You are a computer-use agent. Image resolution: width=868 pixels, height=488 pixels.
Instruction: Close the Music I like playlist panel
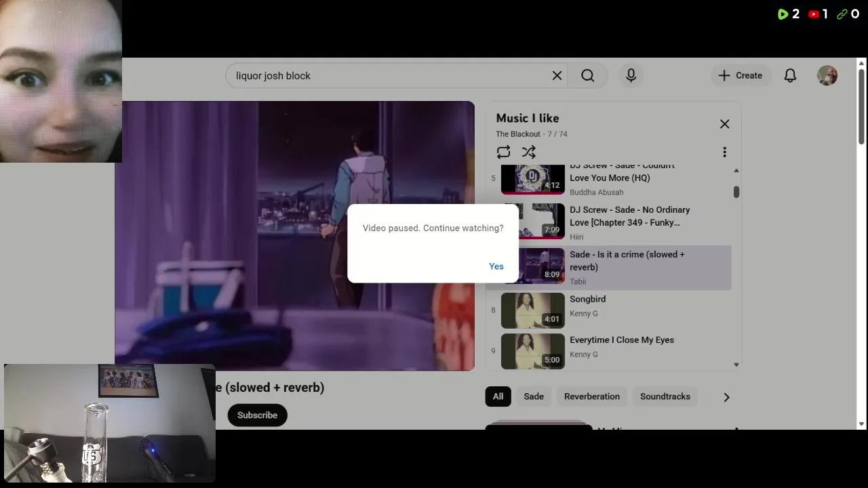click(x=724, y=124)
